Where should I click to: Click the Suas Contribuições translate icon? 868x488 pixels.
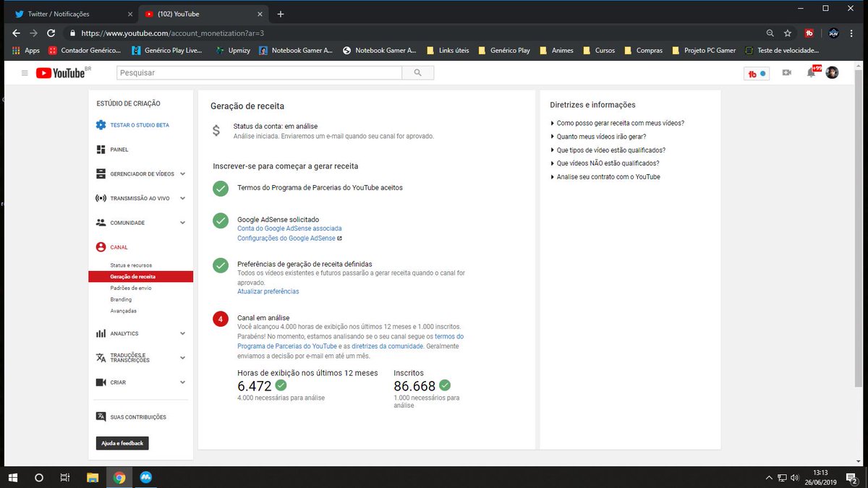(101, 417)
